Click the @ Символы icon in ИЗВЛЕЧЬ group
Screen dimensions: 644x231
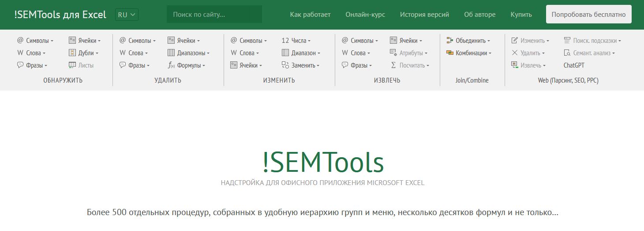(345, 41)
